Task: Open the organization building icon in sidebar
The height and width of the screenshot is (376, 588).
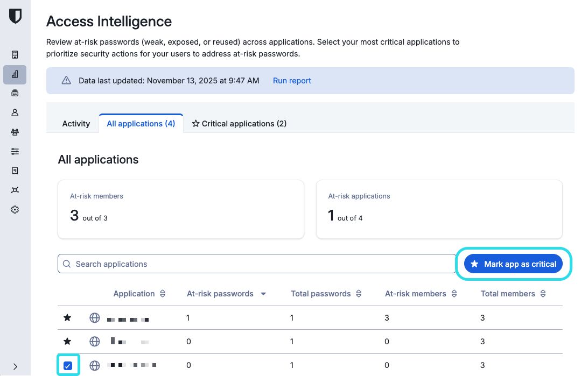Action: [x=15, y=55]
